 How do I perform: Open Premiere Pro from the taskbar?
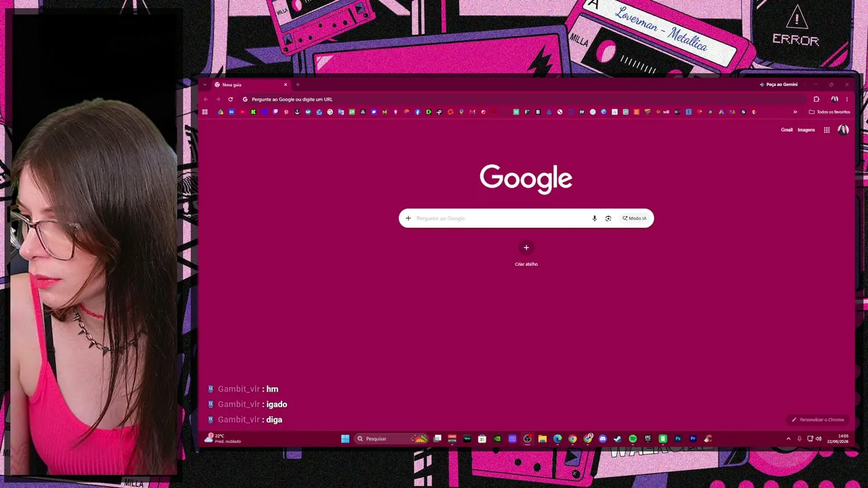693,439
